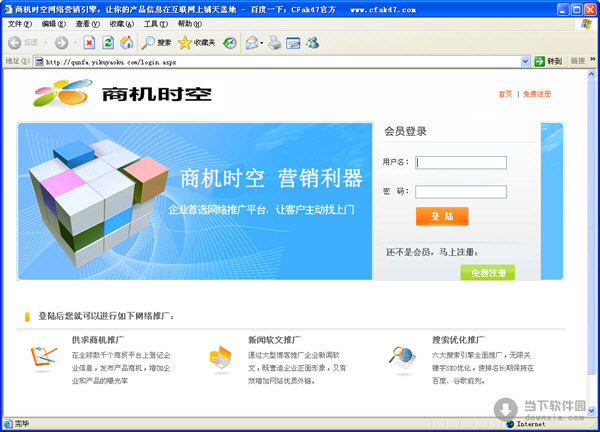
Task: Click the vertical scrollbar up arrow
Action: pos(592,74)
